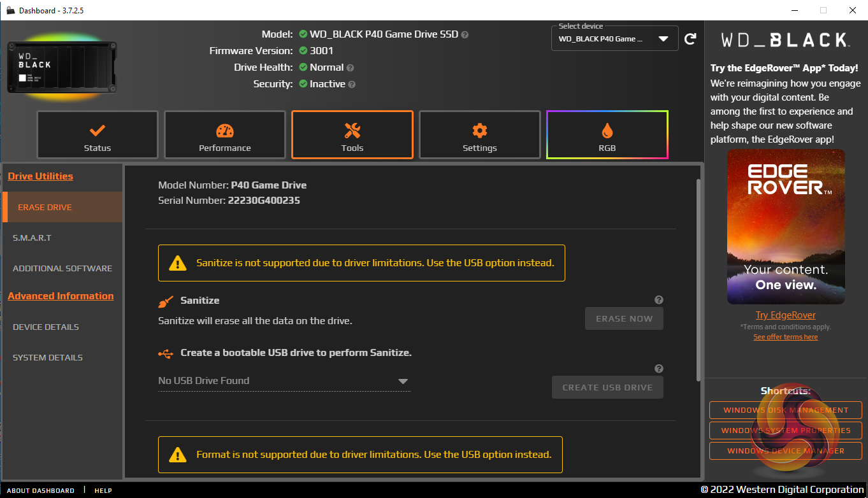Screen dimensions: 868x498
Task: Click the Create USB Drive button
Action: [607, 387]
